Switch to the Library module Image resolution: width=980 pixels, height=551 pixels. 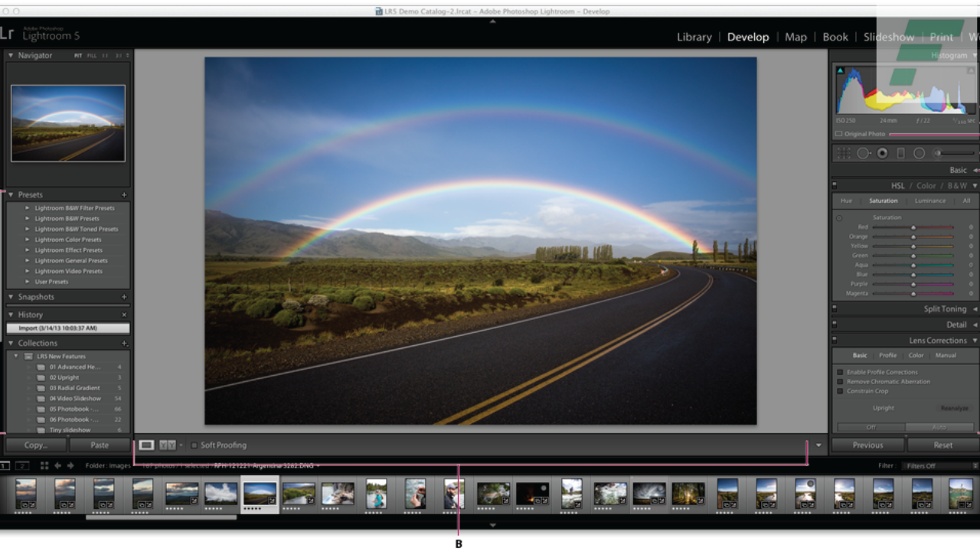pos(694,37)
